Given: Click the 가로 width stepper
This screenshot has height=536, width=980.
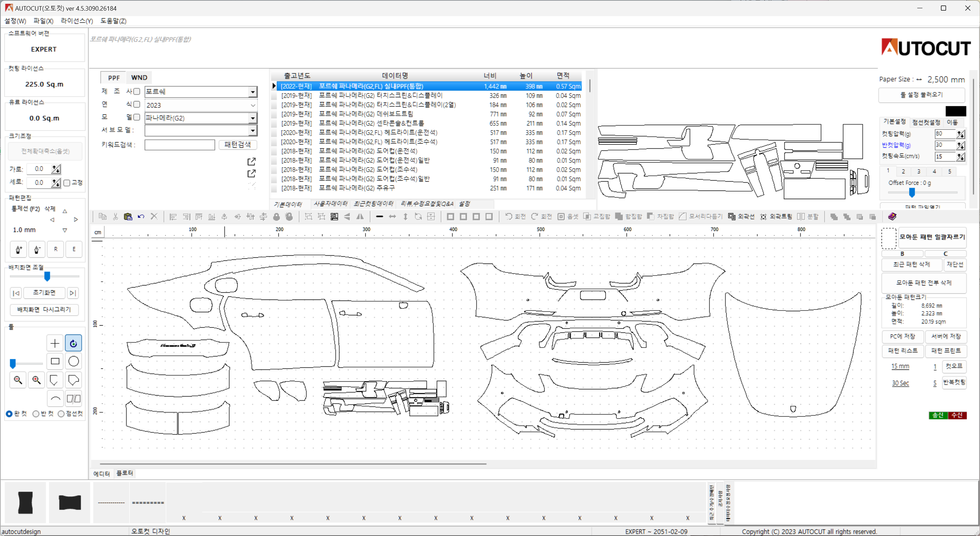Looking at the screenshot, I should point(56,169).
